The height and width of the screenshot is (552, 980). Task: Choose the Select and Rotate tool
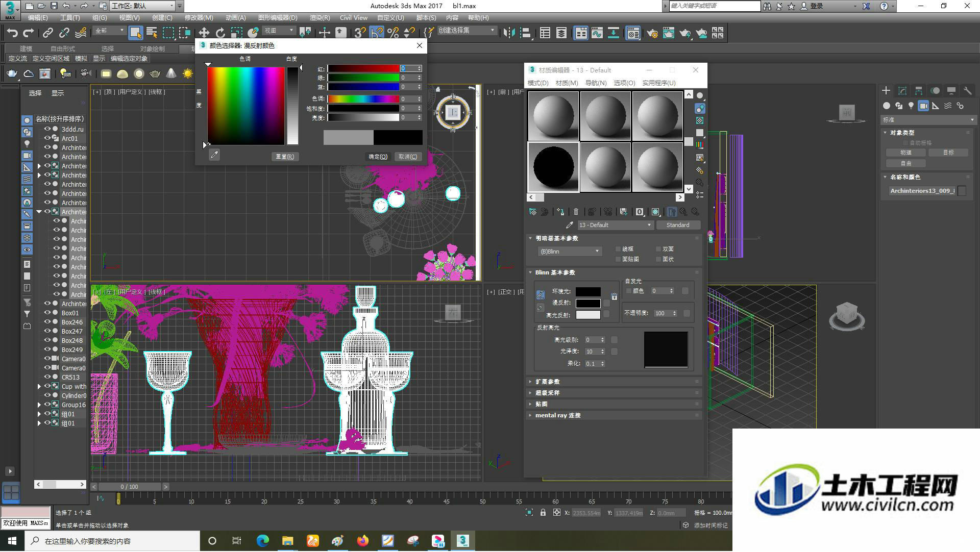coord(220,33)
